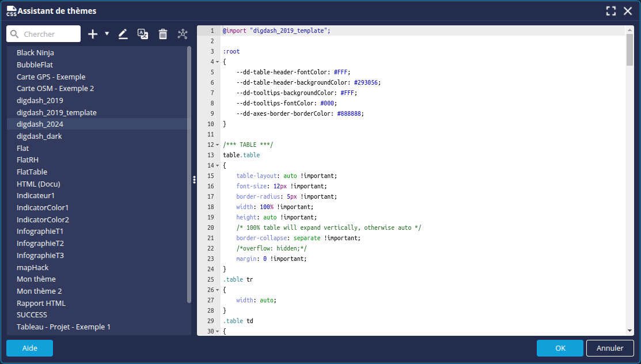Click the pencil edit theme icon

(123, 34)
